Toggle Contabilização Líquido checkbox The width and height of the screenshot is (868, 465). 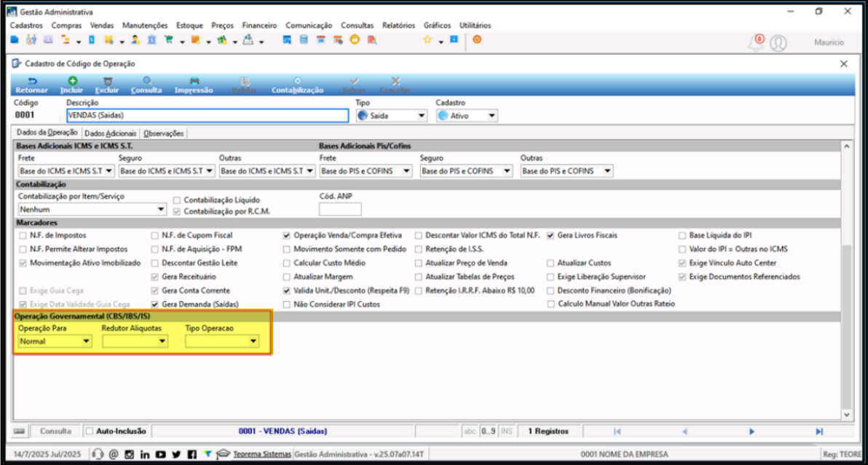[x=177, y=200]
